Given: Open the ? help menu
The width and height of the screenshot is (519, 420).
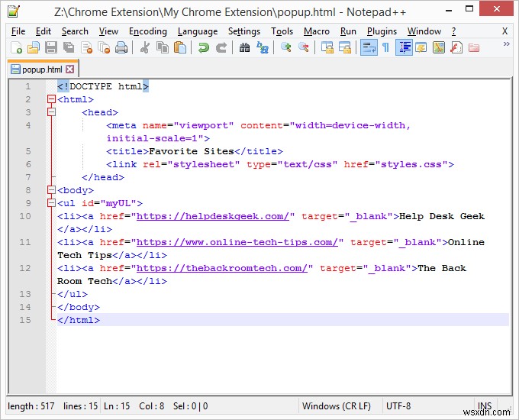Looking at the screenshot, I should pyautogui.click(x=453, y=31).
